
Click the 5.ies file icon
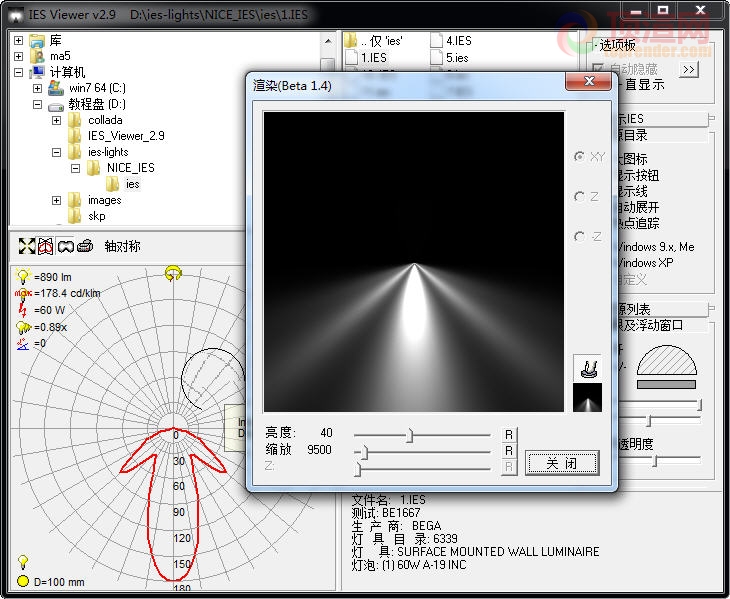point(436,57)
